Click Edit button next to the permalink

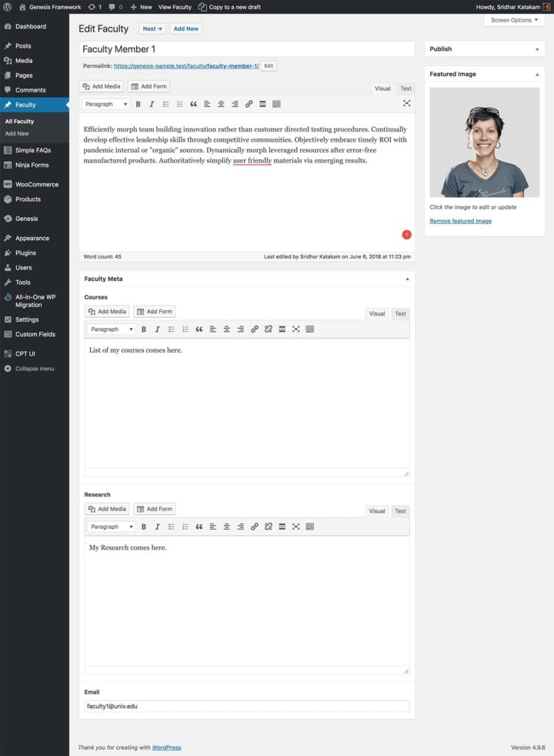pos(269,66)
